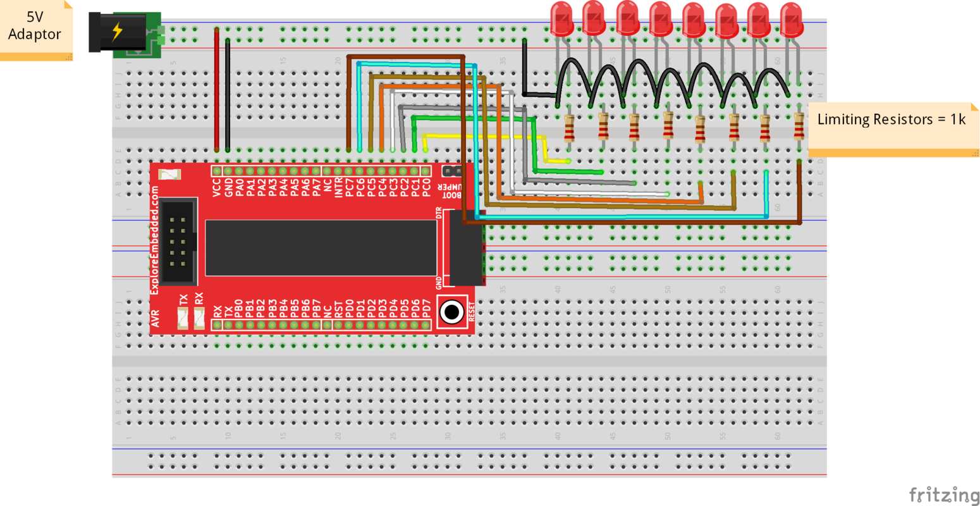The image size is (980, 506).
Task: Click the PB7 pin label
Action: (x=316, y=309)
